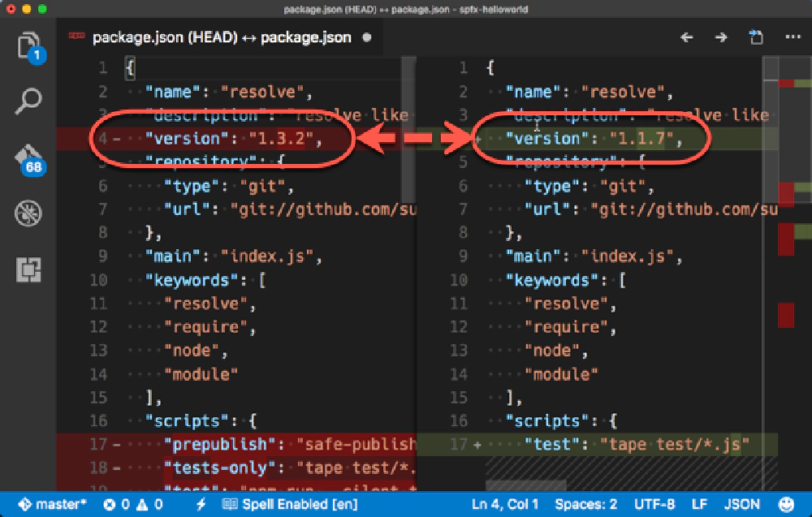Viewport: 812px width, 517px height.
Task: Click "main" key in left pane
Action: 173,256
